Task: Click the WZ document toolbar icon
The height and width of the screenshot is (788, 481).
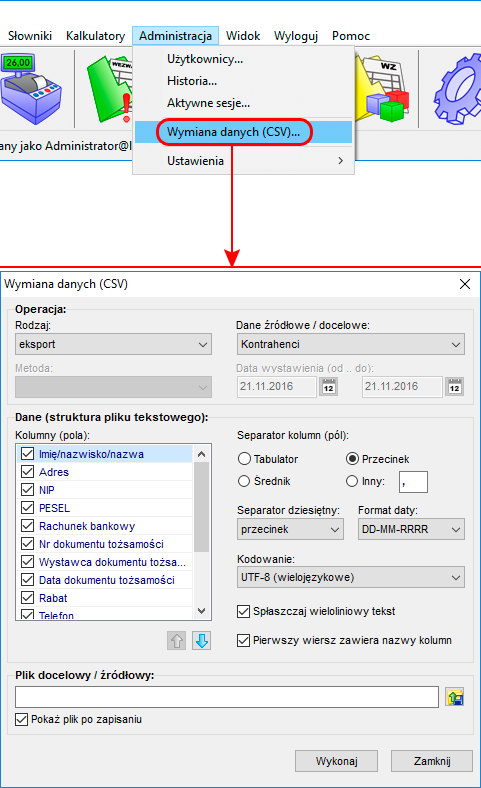Action: (x=383, y=88)
